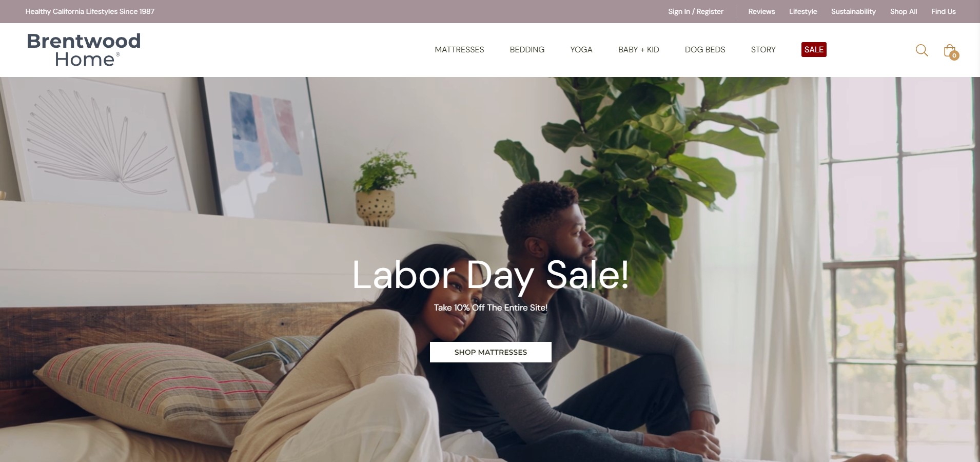The width and height of the screenshot is (980, 462).
Task: Click the cart item count badge
Action: 954,55
